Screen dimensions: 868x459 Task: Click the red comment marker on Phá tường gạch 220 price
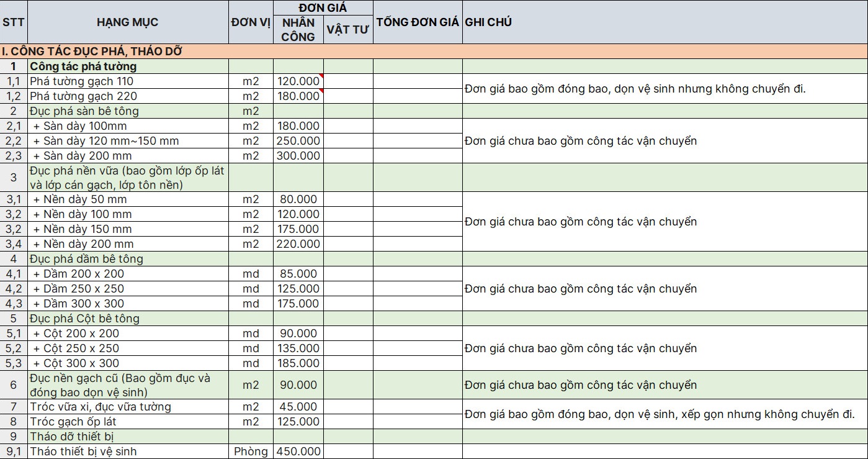tap(321, 91)
